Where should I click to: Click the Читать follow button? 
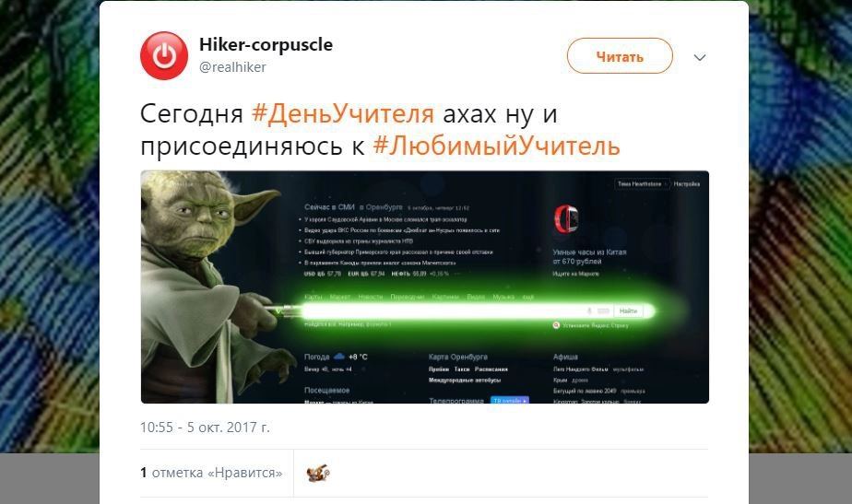click(x=620, y=56)
